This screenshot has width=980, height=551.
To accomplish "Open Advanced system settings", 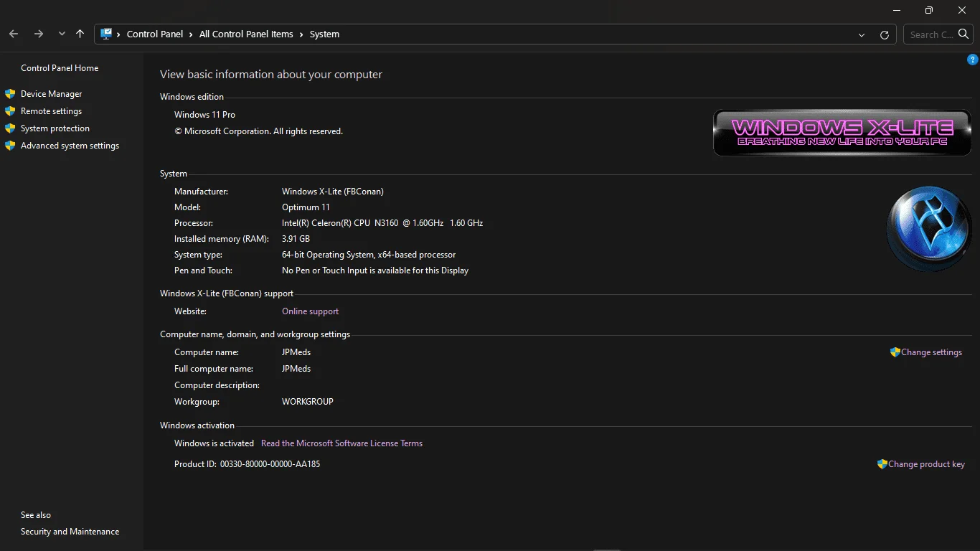I will click(x=70, y=146).
